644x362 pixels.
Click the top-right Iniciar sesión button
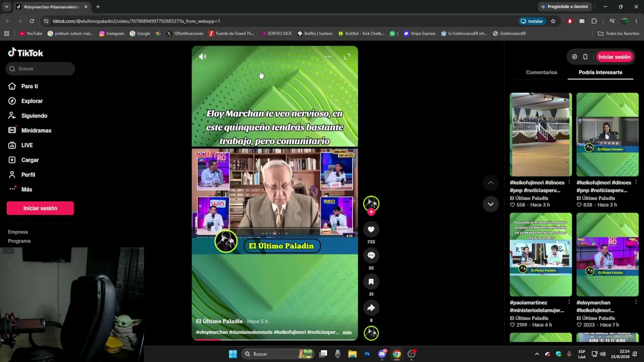614,57
